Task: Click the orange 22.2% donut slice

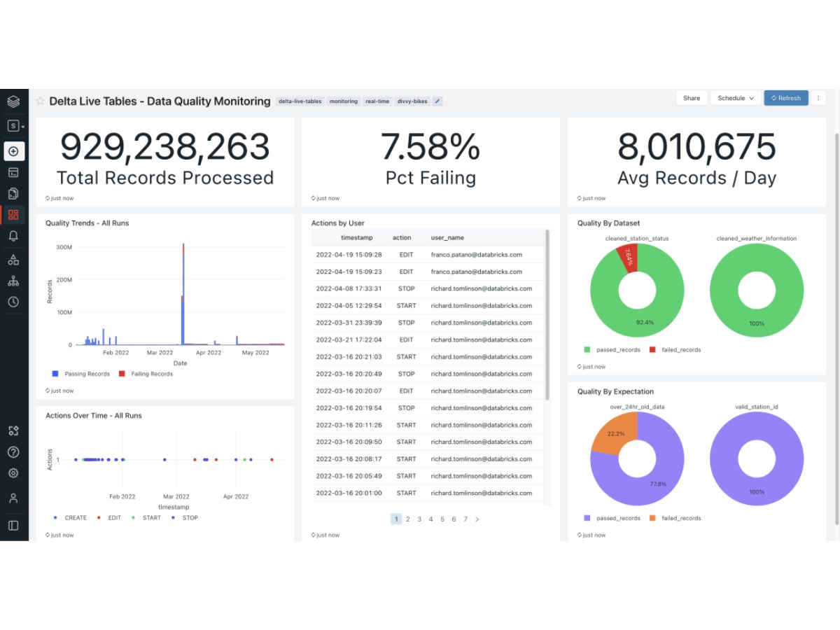Action: (617, 433)
